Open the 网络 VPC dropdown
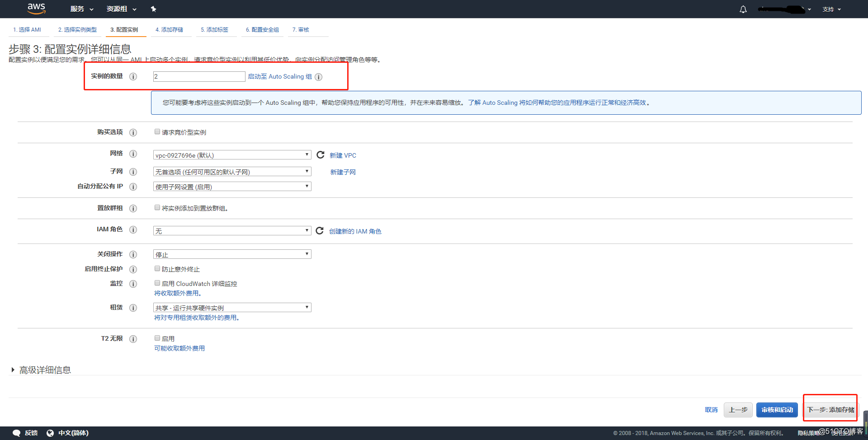Viewport: 868px width, 440px height. (232, 155)
